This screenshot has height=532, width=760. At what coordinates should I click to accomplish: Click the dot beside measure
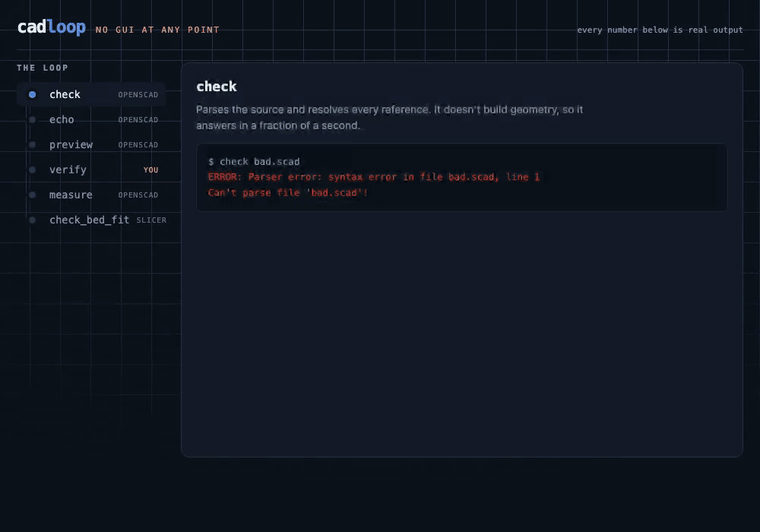pos(32,195)
